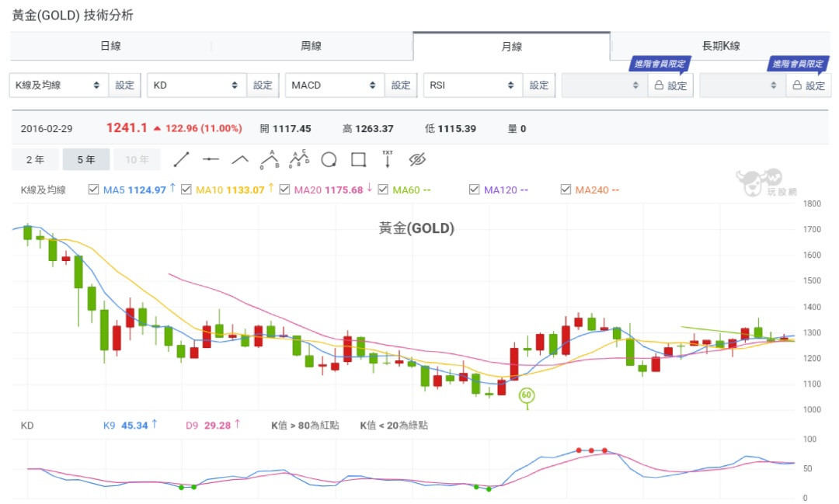Switch to the 長期K線 tab
839x504 pixels.
coord(720,47)
